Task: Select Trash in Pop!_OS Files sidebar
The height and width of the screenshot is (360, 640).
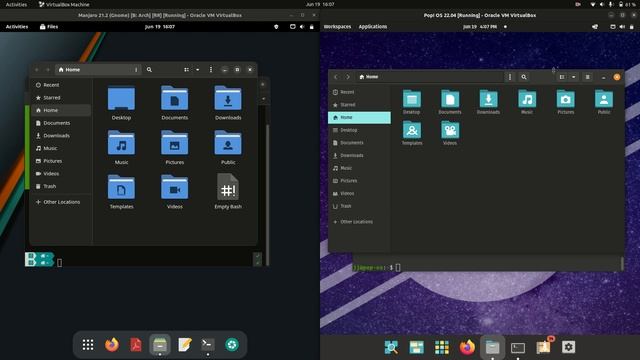Action: 359,206
